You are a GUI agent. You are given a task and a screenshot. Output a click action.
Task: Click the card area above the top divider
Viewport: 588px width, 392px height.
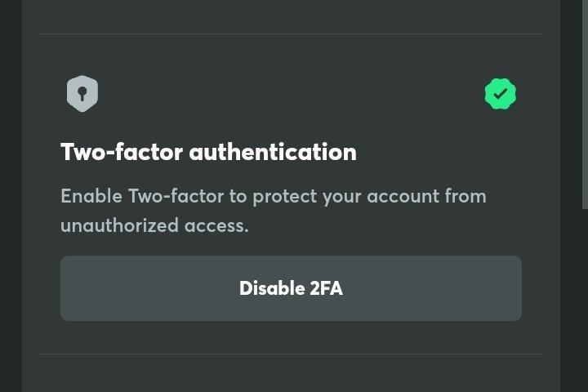point(291,16)
